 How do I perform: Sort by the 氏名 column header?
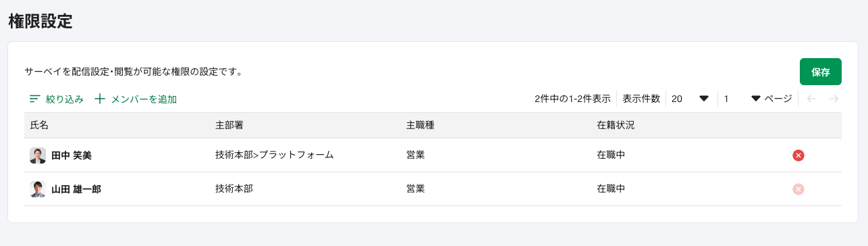pos(39,125)
